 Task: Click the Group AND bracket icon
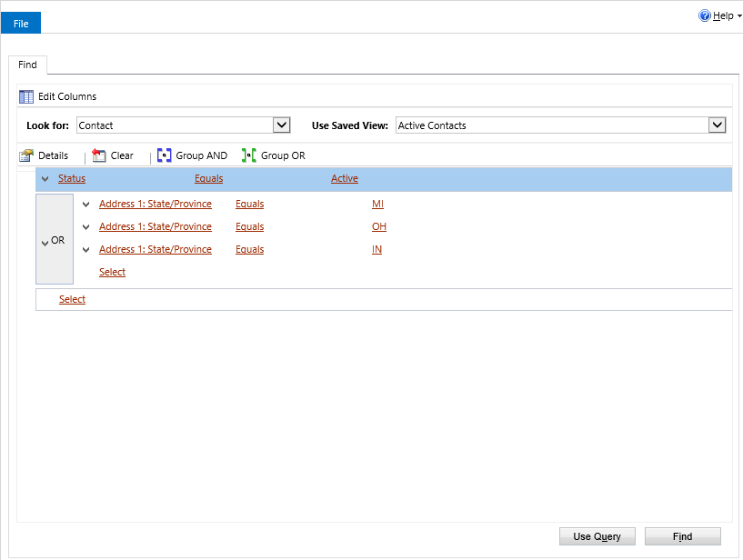coord(164,155)
